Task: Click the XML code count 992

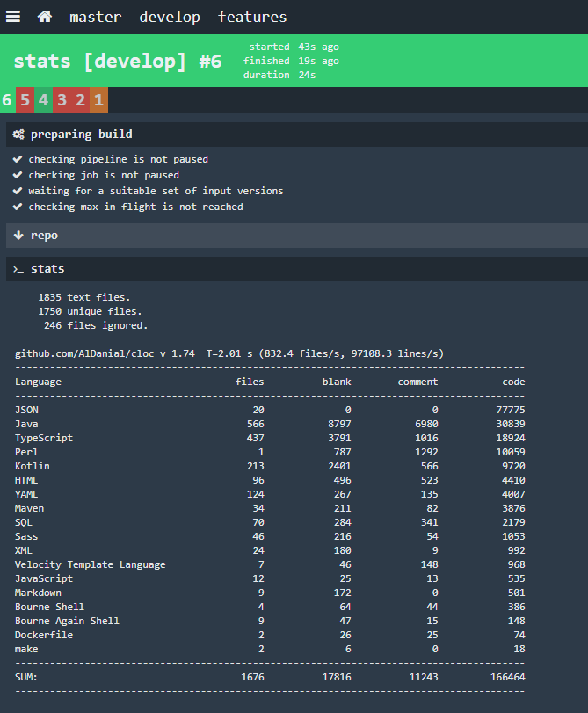Action: pos(516,551)
